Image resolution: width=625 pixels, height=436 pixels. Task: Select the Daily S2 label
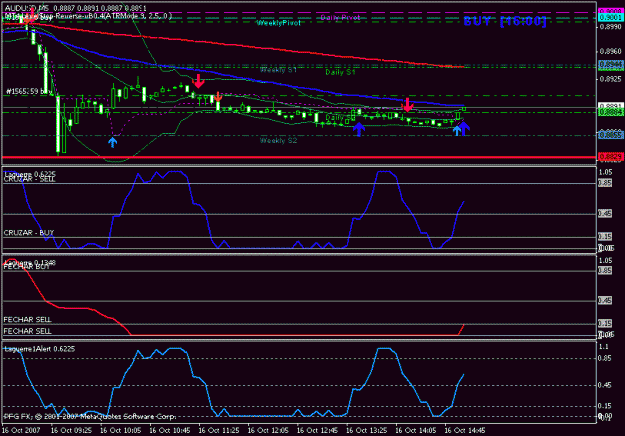click(x=339, y=118)
